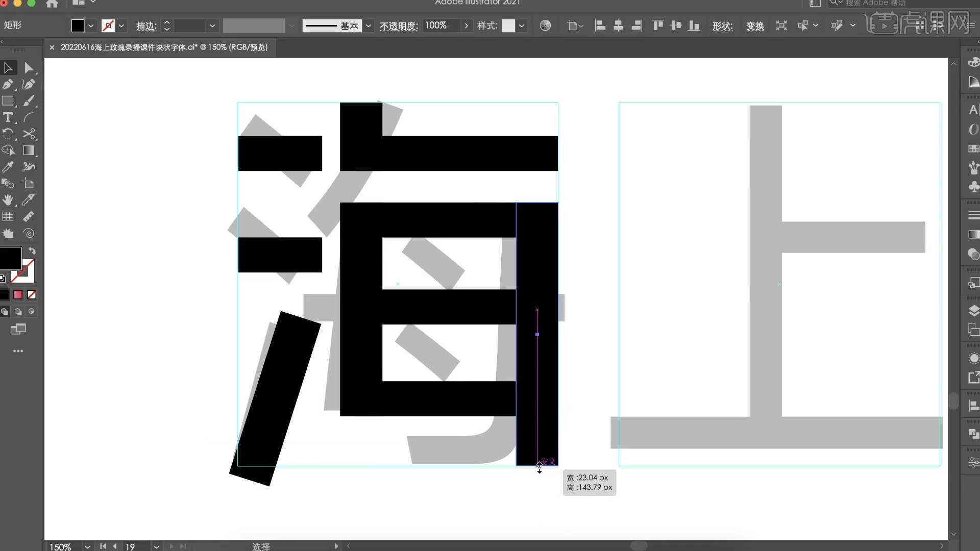Image resolution: width=980 pixels, height=551 pixels.
Task: Set paint to None
Action: [x=32, y=295]
